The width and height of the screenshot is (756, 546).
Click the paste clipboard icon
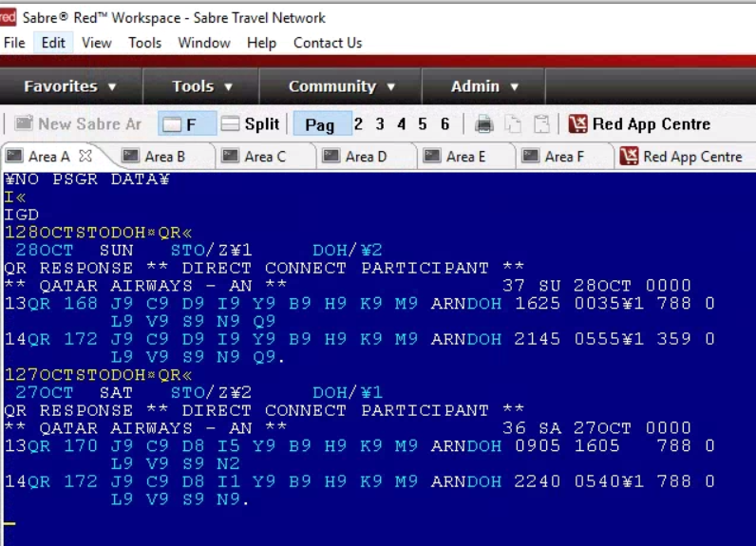(541, 124)
